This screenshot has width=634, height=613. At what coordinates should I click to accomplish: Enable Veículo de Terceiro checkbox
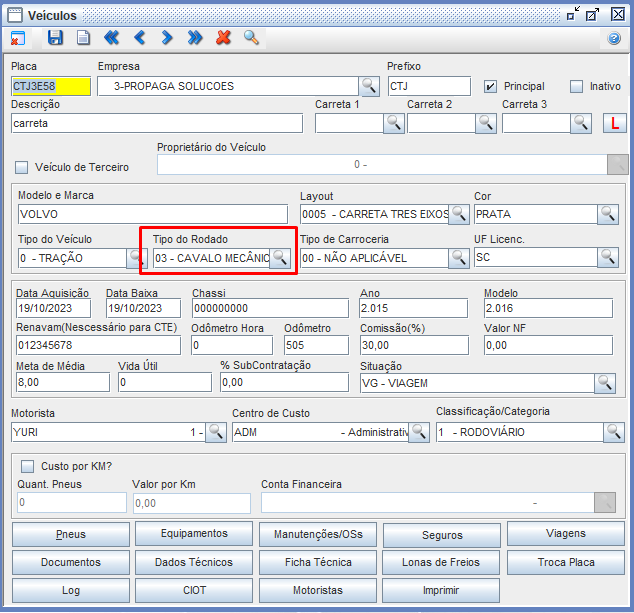[x=21, y=167]
